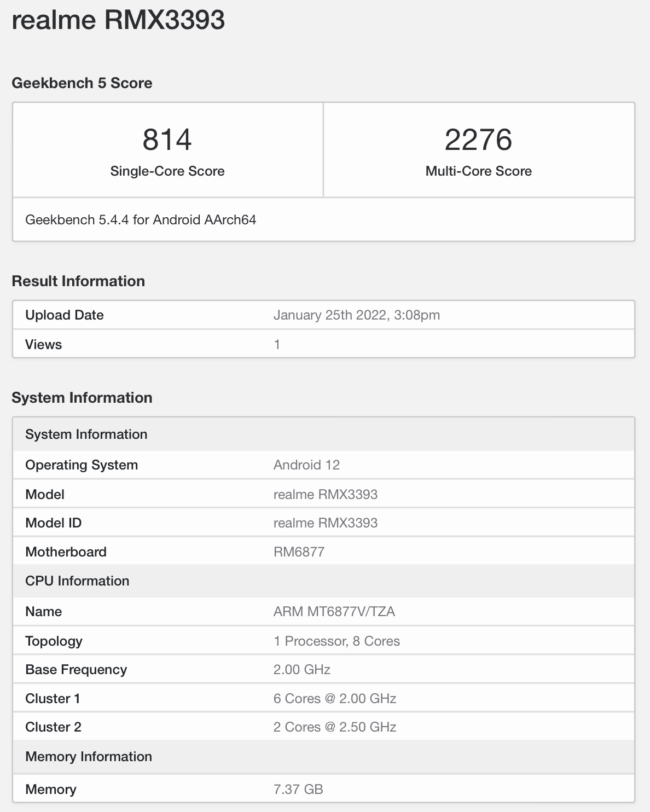Click the Single-Core Score label
Viewport: 650px width, 812px height.
coord(167,171)
